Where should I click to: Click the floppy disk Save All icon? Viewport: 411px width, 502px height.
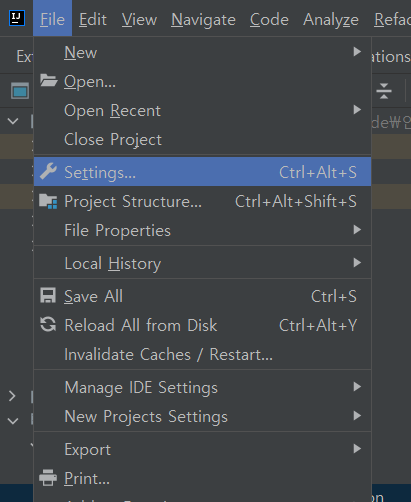click(x=48, y=296)
